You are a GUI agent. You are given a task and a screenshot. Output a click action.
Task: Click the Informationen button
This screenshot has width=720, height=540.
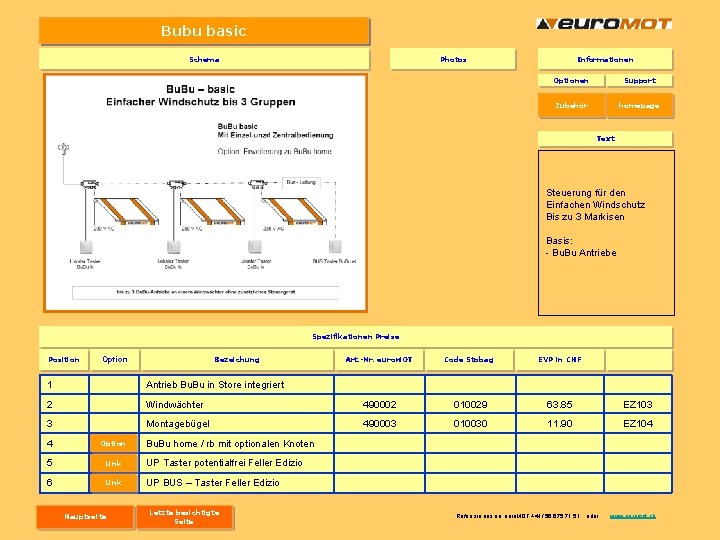pos(605,59)
